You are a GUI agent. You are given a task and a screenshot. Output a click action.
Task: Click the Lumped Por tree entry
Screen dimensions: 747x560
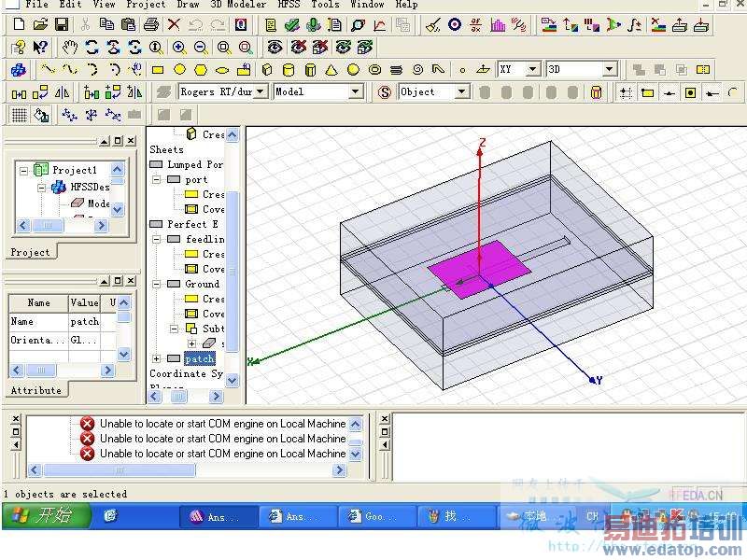tap(195, 164)
